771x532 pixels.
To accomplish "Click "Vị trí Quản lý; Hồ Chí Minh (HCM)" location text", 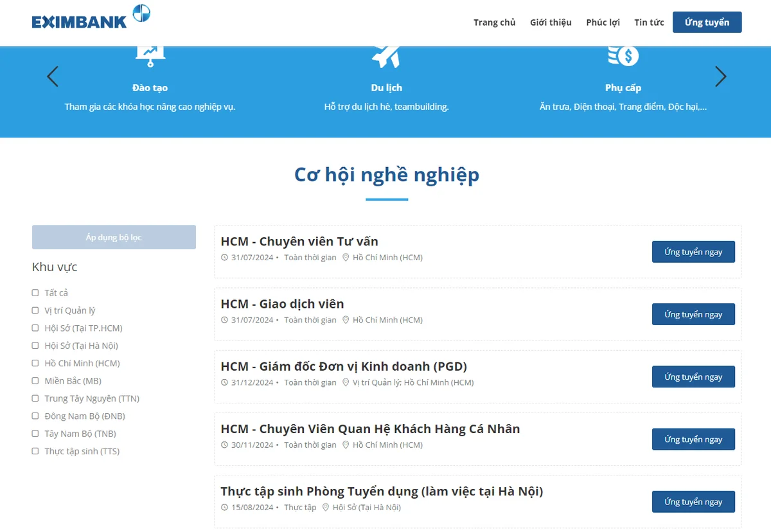I will (413, 382).
